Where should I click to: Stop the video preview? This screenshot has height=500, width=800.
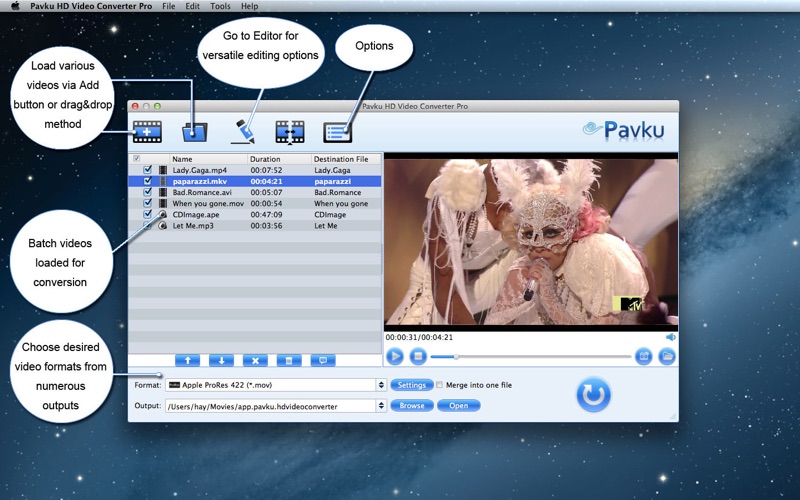(x=418, y=356)
